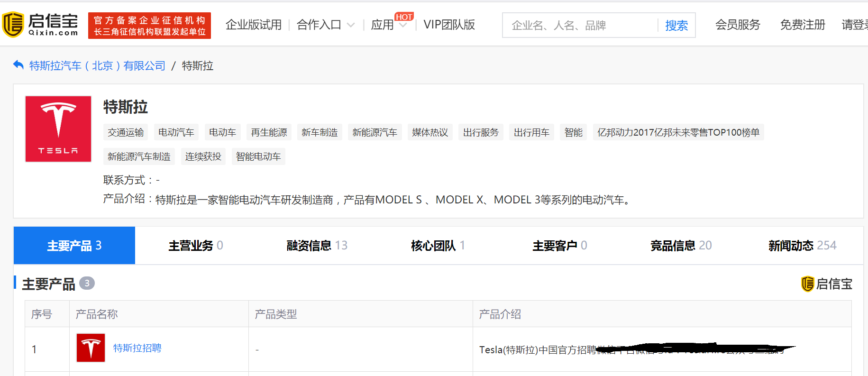The width and height of the screenshot is (868, 376).
Task: Click the 亿邦动力2017 TOP100榜单 tag
Action: [x=678, y=132]
